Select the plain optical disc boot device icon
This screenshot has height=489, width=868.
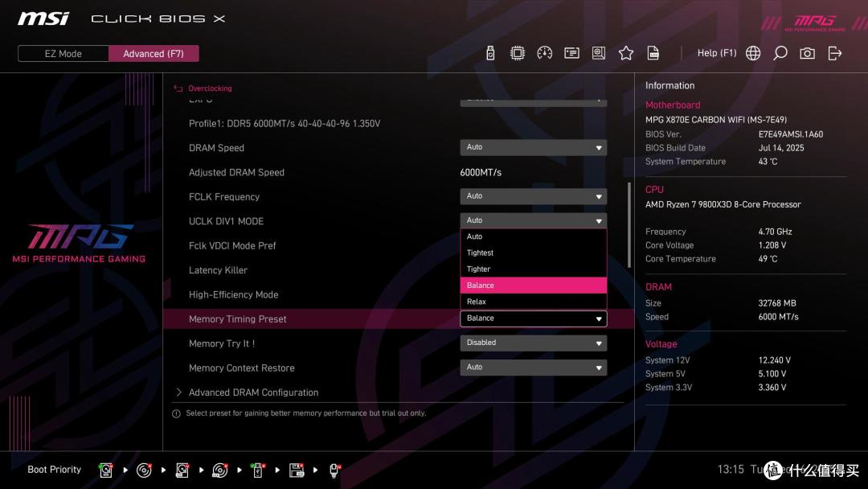click(x=144, y=471)
